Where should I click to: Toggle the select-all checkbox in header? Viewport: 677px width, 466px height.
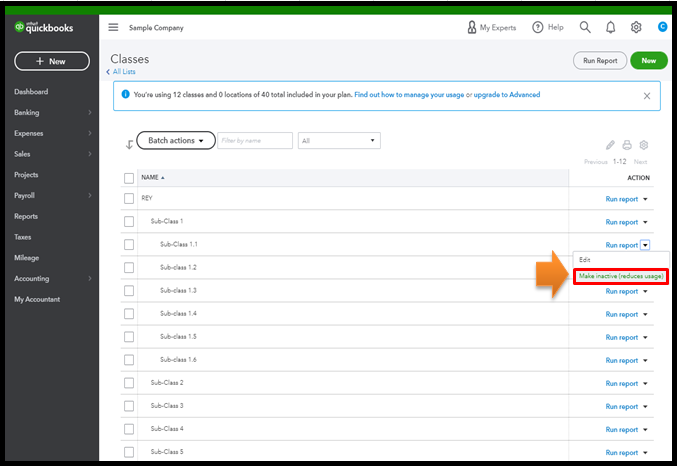tap(129, 178)
